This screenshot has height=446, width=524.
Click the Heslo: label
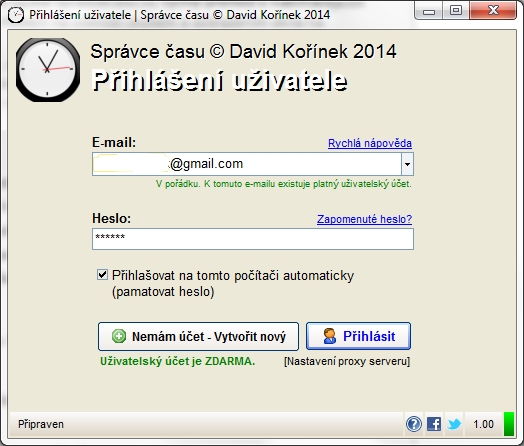(112, 218)
